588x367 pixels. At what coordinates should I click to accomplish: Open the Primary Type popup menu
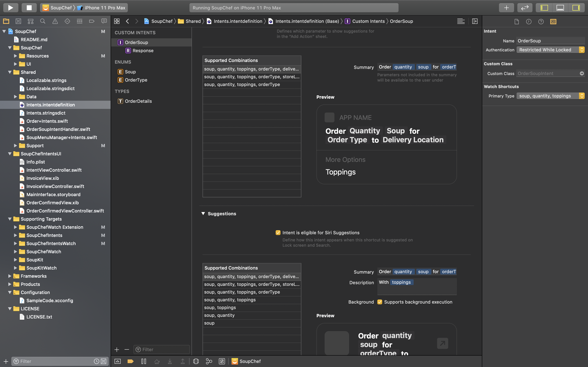[550, 96]
